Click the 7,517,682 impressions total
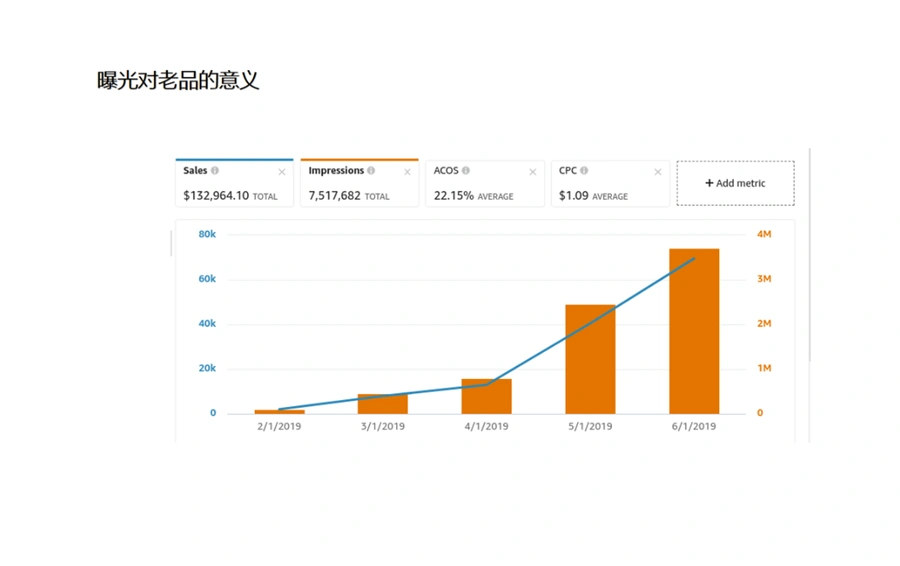The width and height of the screenshot is (900, 566). point(335,196)
